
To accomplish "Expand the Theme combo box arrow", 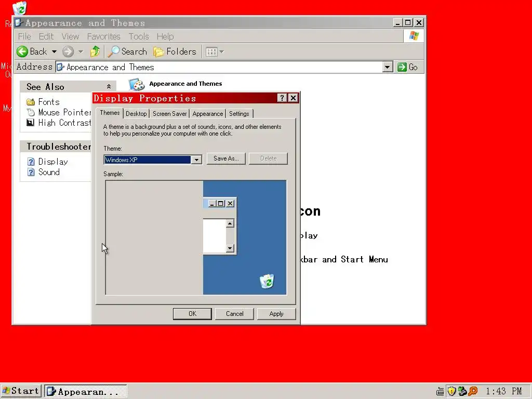I will pos(196,160).
